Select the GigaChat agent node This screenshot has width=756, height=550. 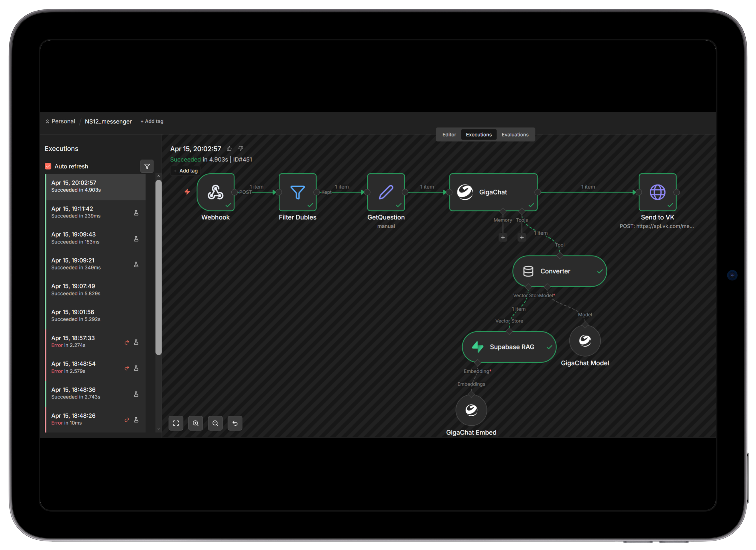tap(493, 192)
